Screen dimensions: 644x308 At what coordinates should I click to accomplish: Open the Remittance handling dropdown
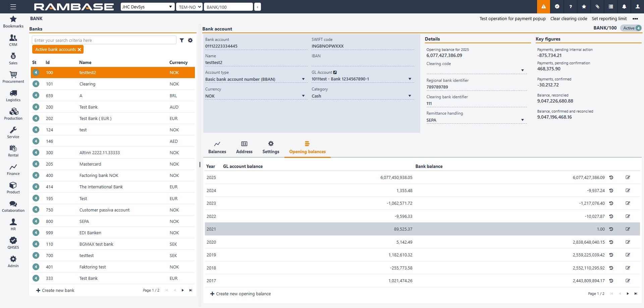522,120
